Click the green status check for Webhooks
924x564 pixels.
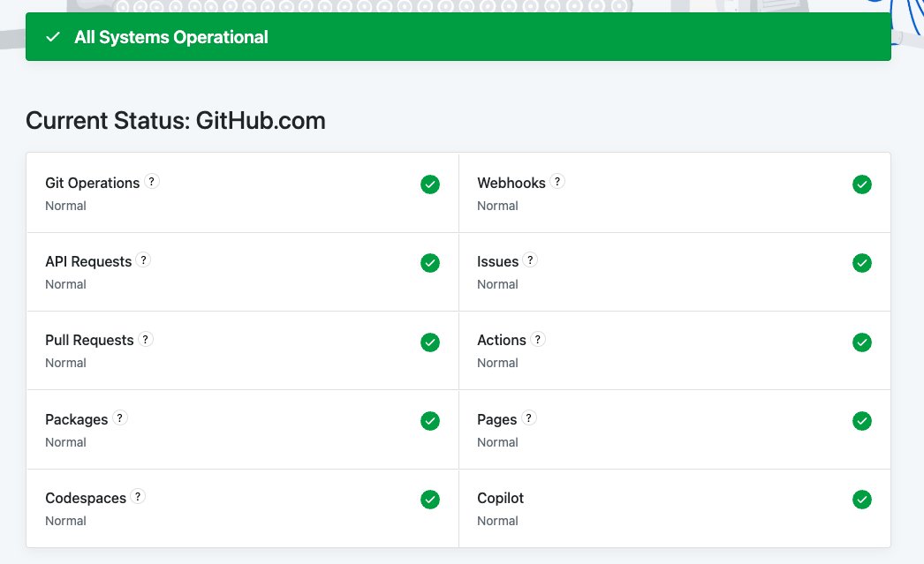coord(862,184)
